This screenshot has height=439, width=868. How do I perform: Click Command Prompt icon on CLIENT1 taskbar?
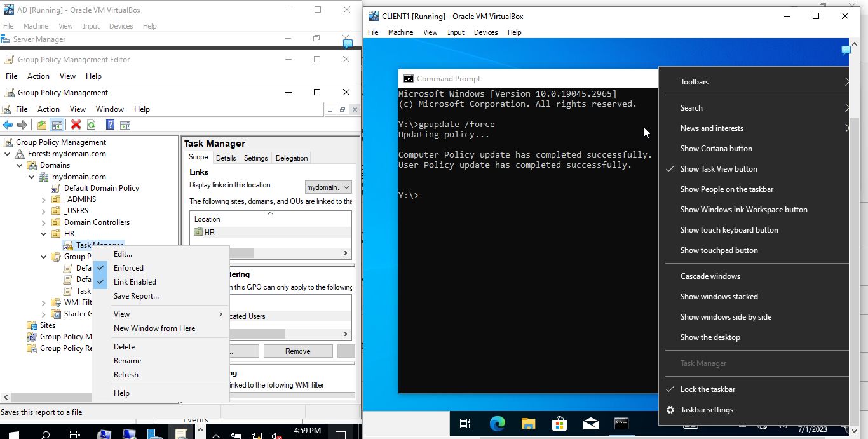click(621, 424)
